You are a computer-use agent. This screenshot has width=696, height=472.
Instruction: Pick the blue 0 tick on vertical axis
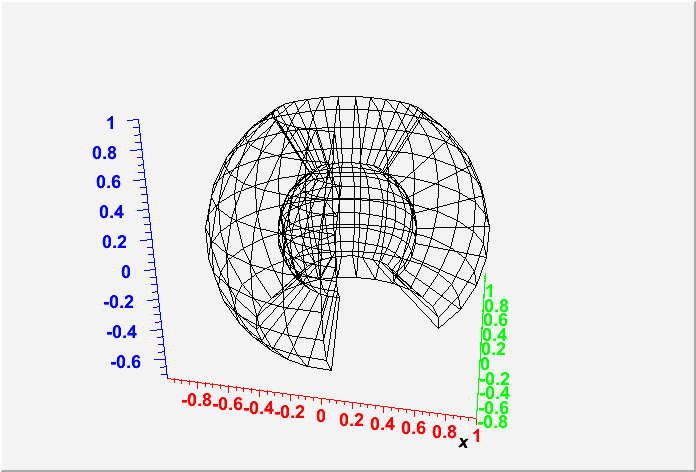tap(125, 271)
